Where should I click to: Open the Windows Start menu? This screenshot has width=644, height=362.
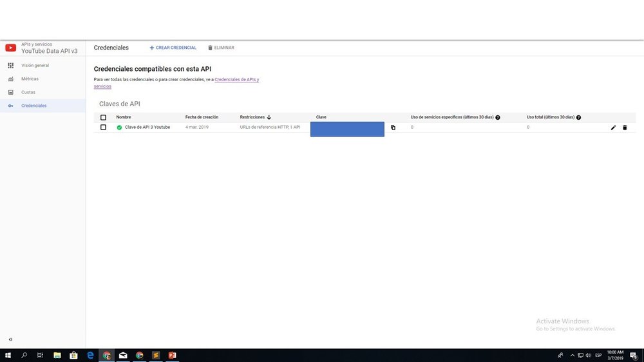point(8,355)
